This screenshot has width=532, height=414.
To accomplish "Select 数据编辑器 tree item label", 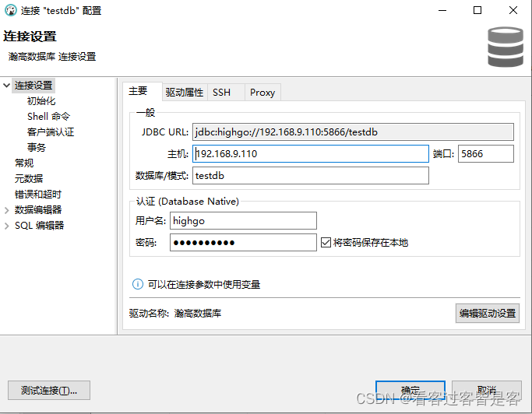I will [x=38, y=210].
